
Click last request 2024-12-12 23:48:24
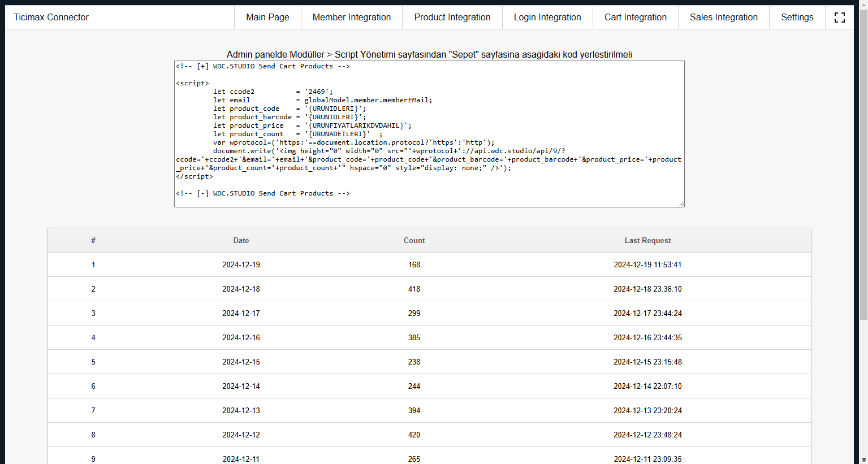pyautogui.click(x=648, y=435)
